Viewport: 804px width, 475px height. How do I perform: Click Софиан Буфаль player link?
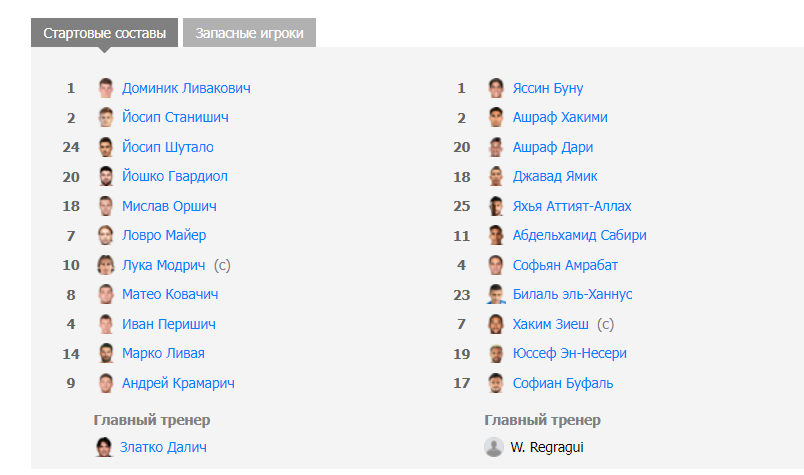563,383
